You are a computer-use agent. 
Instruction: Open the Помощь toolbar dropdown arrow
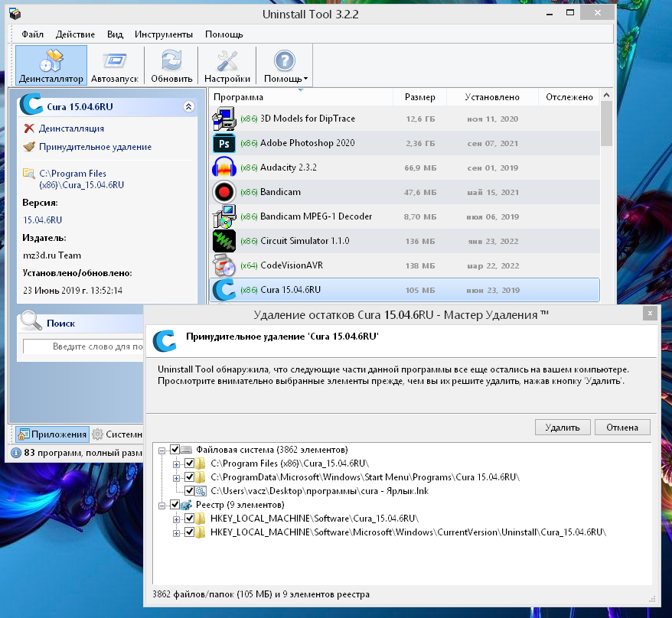click(x=306, y=79)
